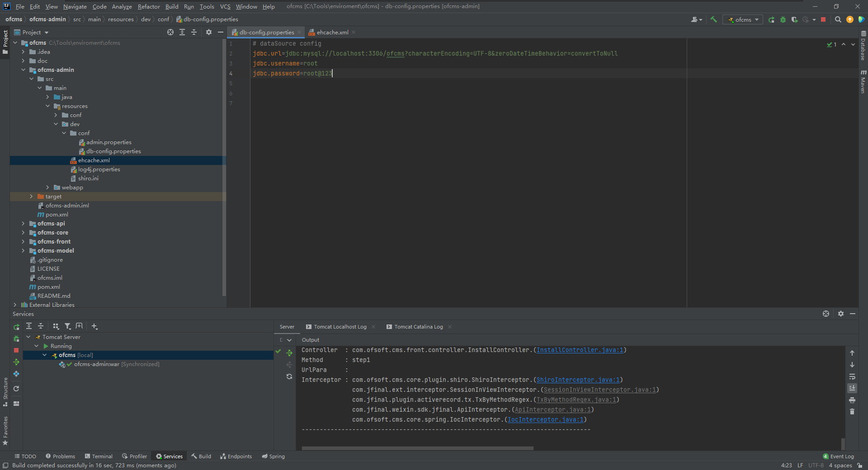Open Search Everywhere magnifier
This screenshot has height=470, width=868.
838,19
